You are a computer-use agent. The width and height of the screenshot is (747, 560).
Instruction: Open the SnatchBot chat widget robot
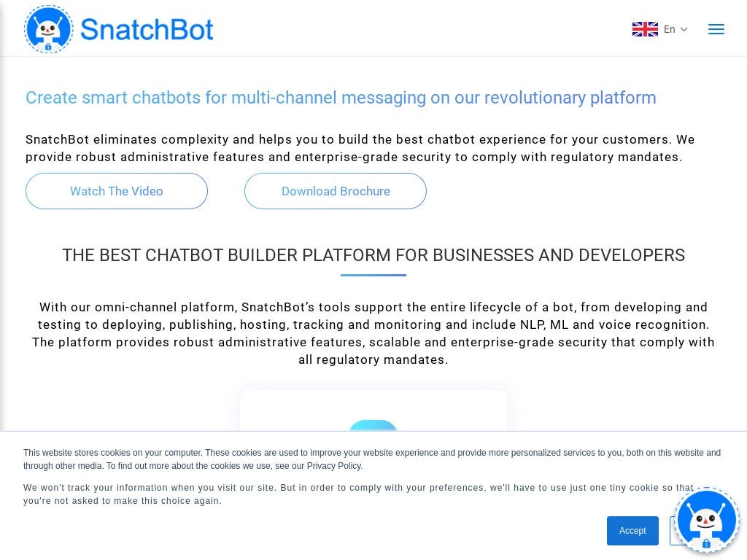click(706, 520)
